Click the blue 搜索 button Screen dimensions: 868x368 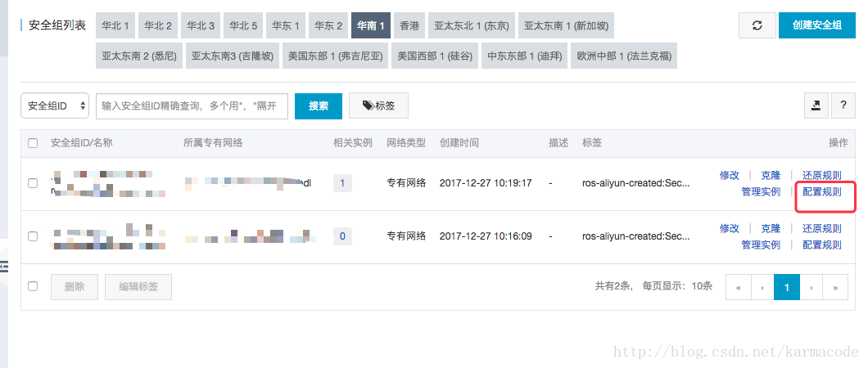(x=319, y=105)
